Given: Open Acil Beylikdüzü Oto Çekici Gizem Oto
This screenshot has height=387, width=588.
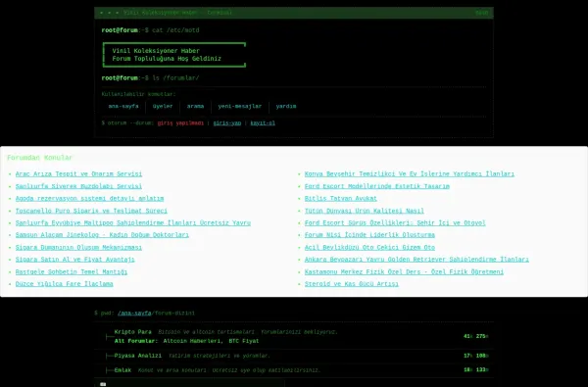Looking at the screenshot, I should pyautogui.click(x=369, y=248).
